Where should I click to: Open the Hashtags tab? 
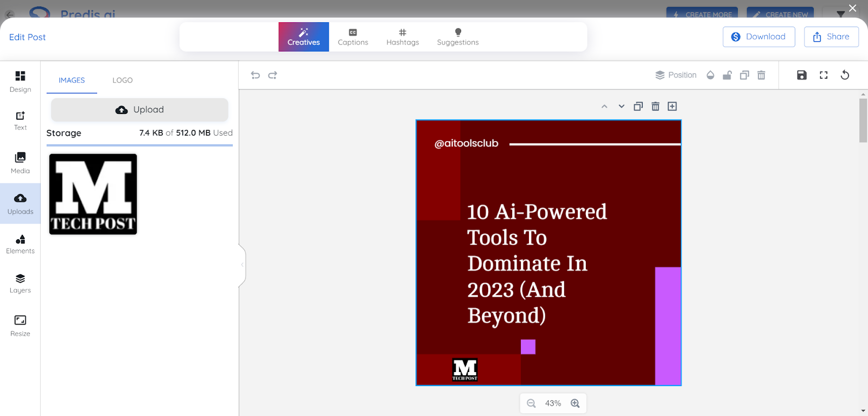pyautogui.click(x=403, y=37)
